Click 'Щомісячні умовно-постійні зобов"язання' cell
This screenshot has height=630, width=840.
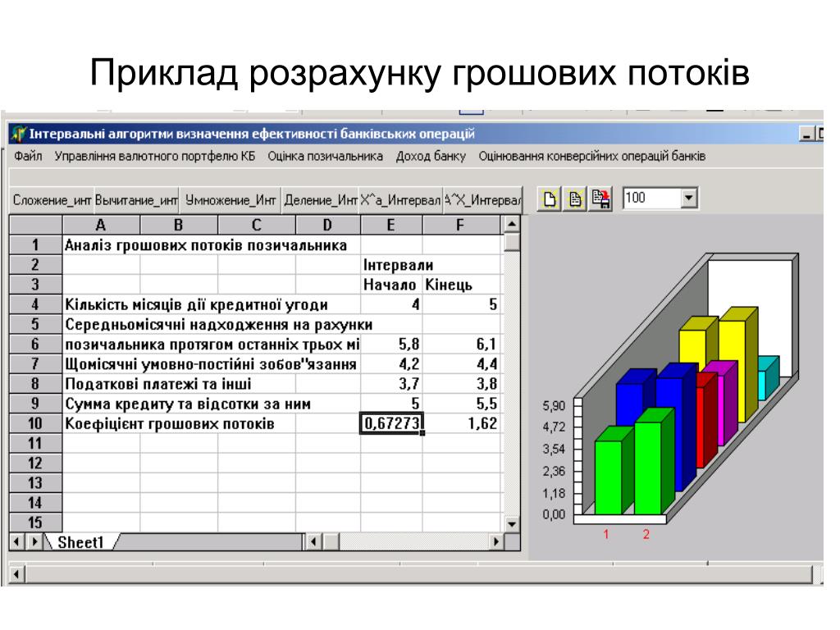coord(212,364)
